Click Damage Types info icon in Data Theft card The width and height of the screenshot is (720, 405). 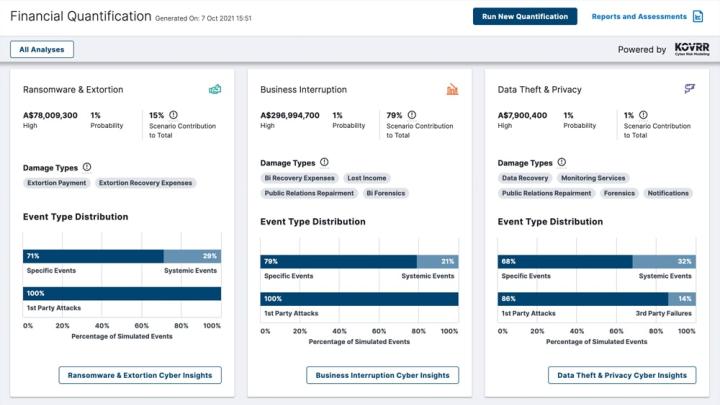point(561,162)
